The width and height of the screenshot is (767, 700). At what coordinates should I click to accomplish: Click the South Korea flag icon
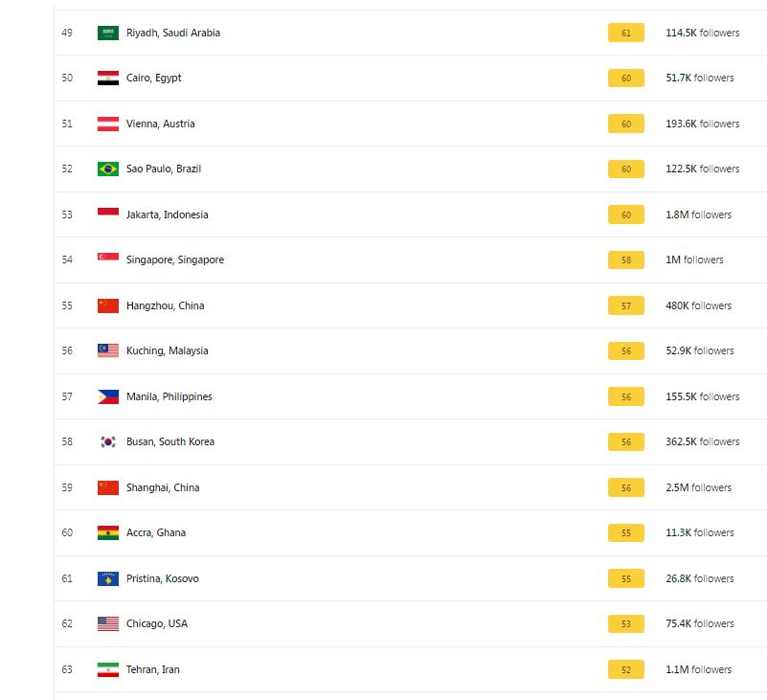(x=108, y=441)
